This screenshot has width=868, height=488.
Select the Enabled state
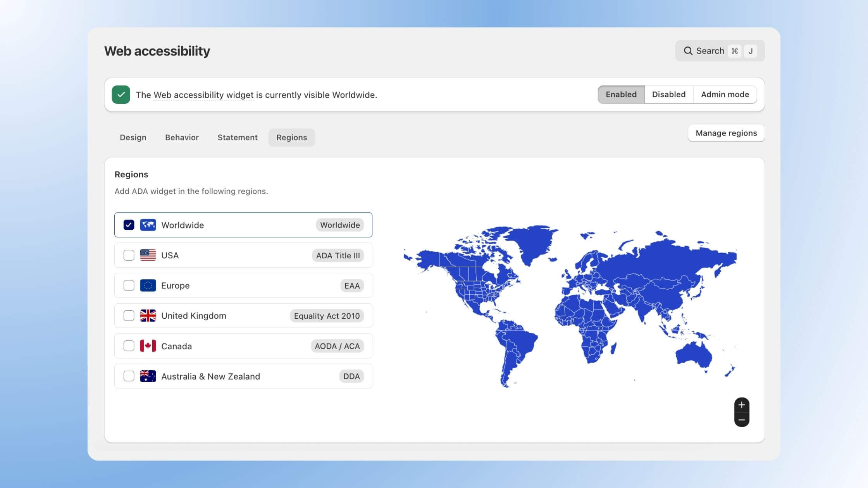coord(621,94)
